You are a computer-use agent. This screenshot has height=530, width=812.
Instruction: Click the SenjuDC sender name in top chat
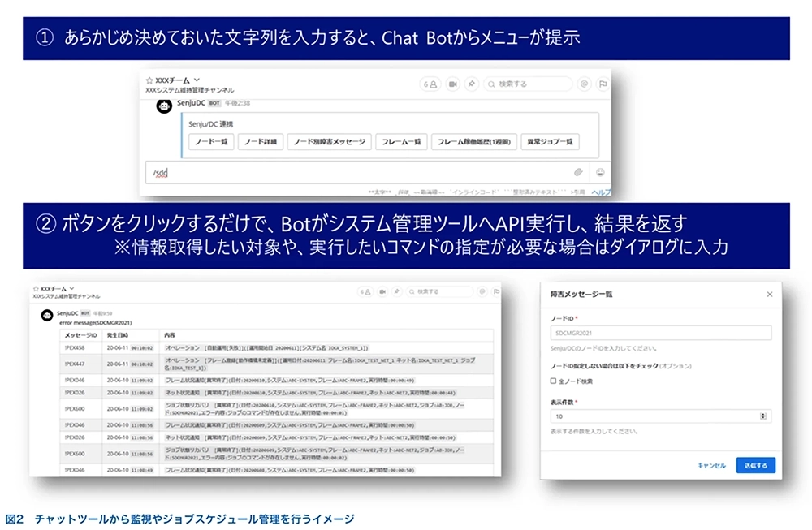191,103
